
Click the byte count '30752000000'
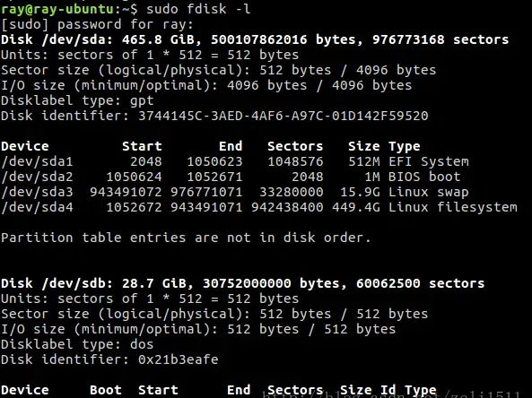click(x=247, y=283)
